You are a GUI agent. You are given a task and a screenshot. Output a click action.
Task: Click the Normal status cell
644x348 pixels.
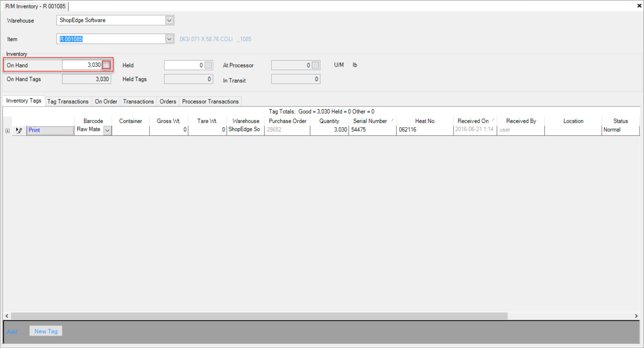tap(620, 130)
